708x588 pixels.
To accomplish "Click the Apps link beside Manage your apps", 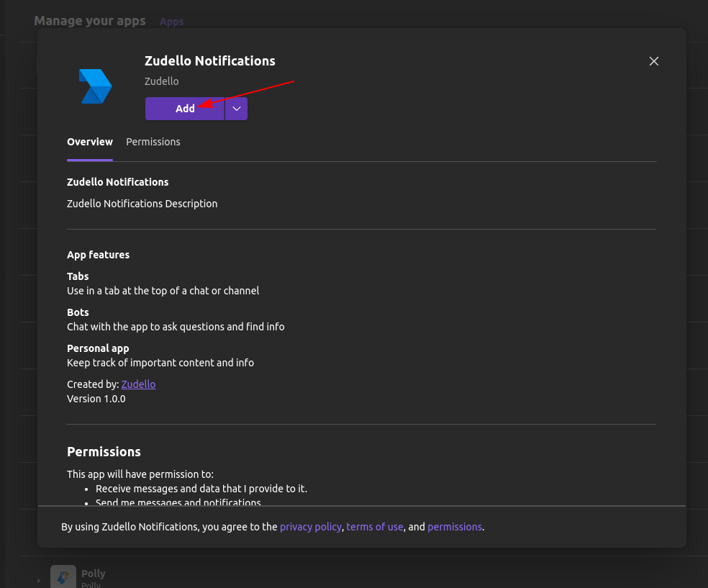I will point(171,22).
